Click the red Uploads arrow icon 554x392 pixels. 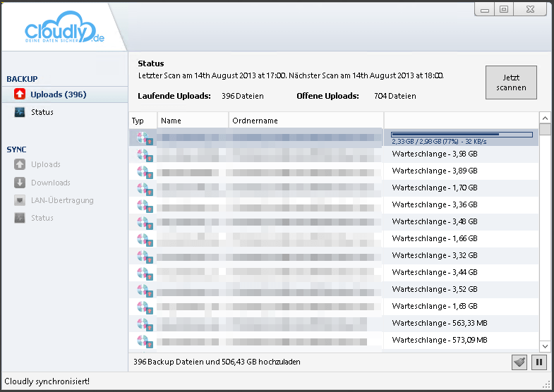coord(20,94)
